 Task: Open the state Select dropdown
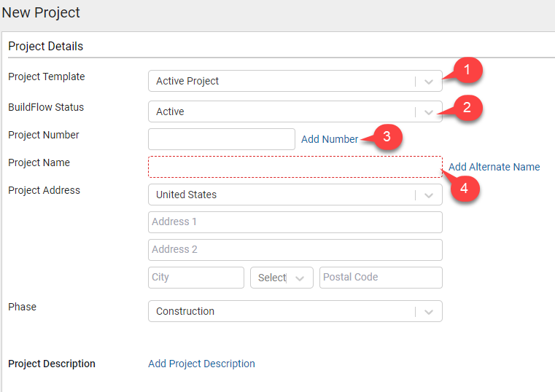[x=282, y=278]
